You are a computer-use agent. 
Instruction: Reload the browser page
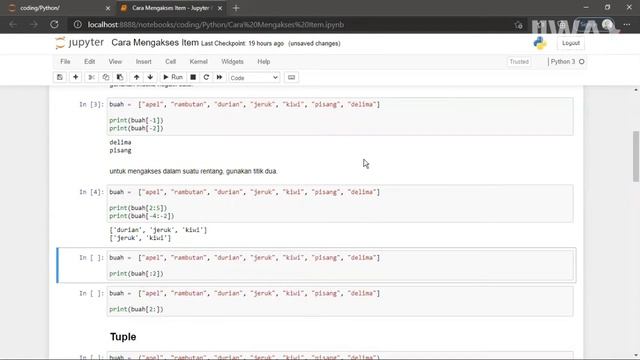(x=54, y=24)
